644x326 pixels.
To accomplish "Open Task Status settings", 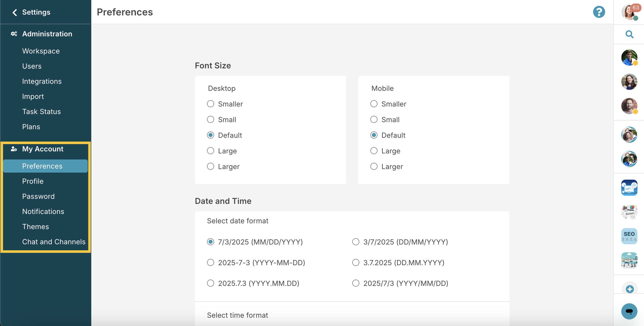I will [41, 112].
